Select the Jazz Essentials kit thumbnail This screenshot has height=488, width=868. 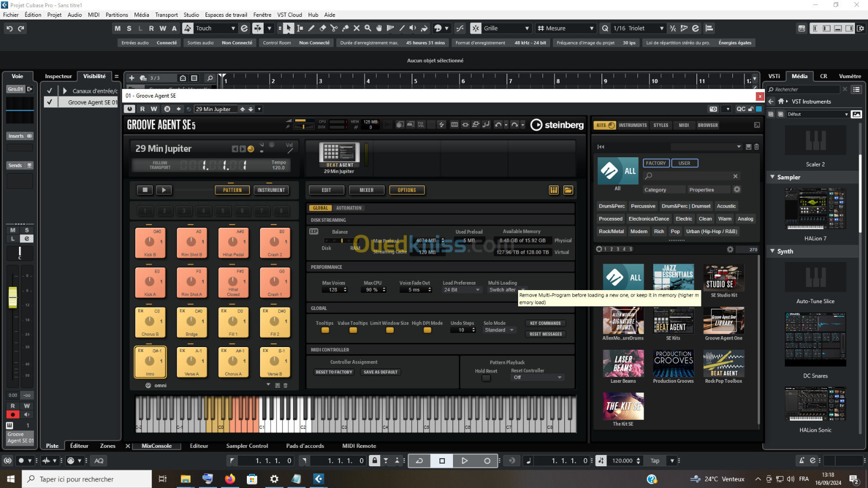pos(673,278)
